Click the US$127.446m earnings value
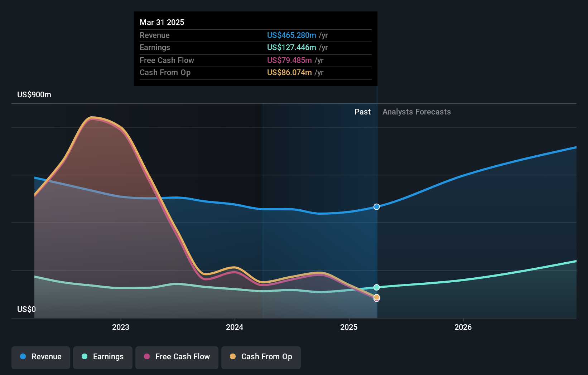Image resolution: width=588 pixels, height=375 pixels. (x=291, y=47)
